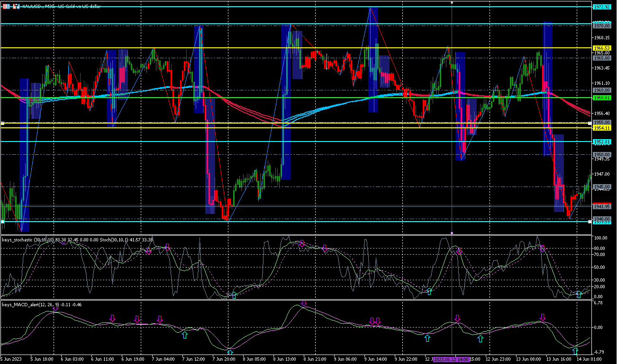
Task: Click the 1963.45 price axis value
Action: pos(602,68)
